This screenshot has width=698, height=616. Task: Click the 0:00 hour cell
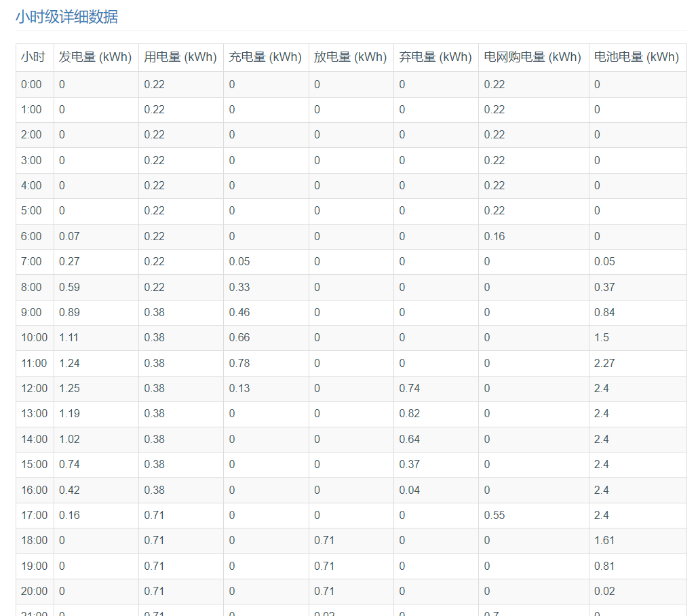(x=31, y=84)
